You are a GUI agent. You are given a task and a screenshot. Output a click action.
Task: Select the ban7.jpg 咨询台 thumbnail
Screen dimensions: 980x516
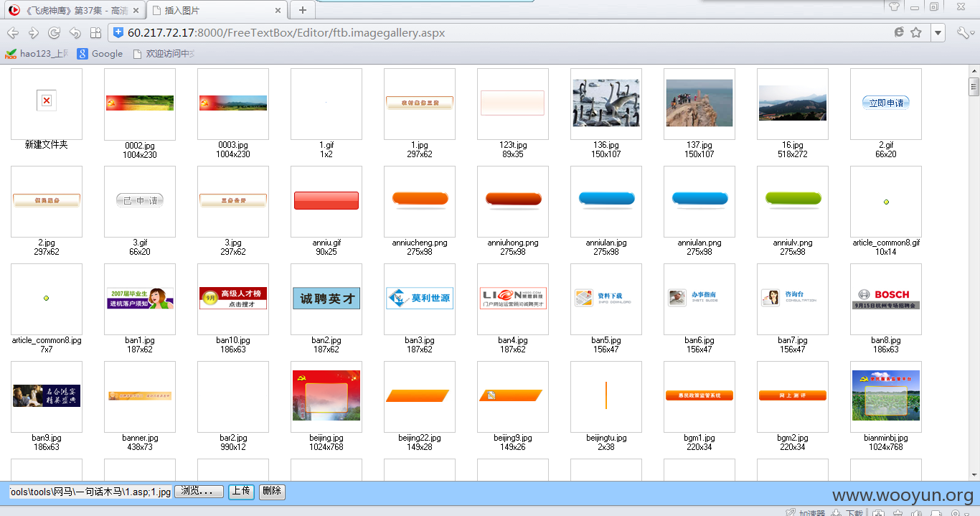[x=793, y=298]
